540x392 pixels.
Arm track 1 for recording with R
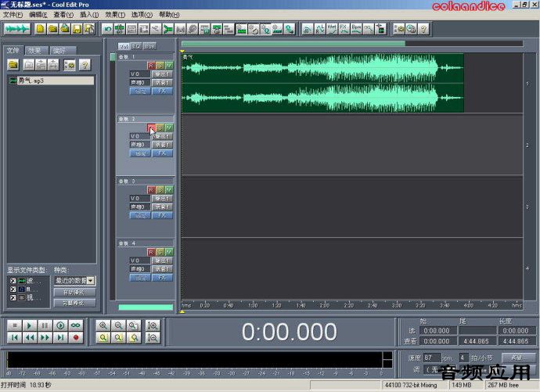(151, 66)
